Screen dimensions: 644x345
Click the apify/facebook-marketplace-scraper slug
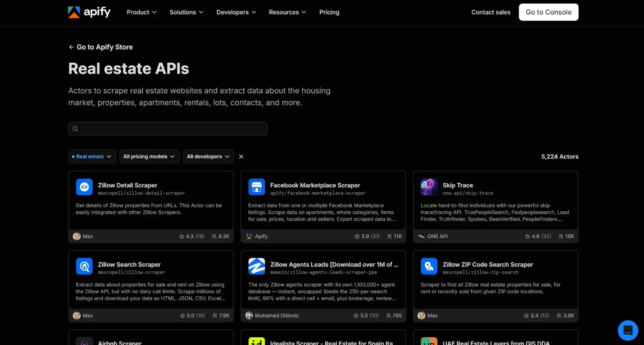pos(318,193)
